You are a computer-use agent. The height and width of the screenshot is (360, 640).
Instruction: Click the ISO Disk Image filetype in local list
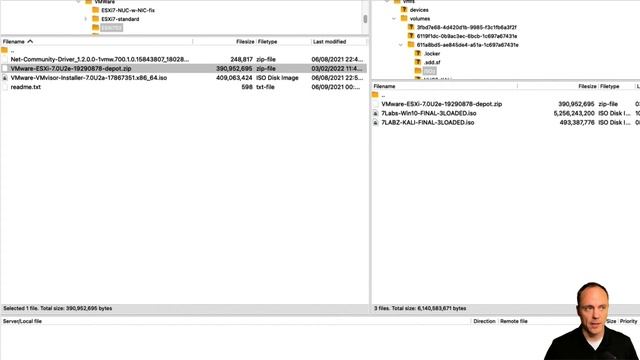[x=277, y=78]
